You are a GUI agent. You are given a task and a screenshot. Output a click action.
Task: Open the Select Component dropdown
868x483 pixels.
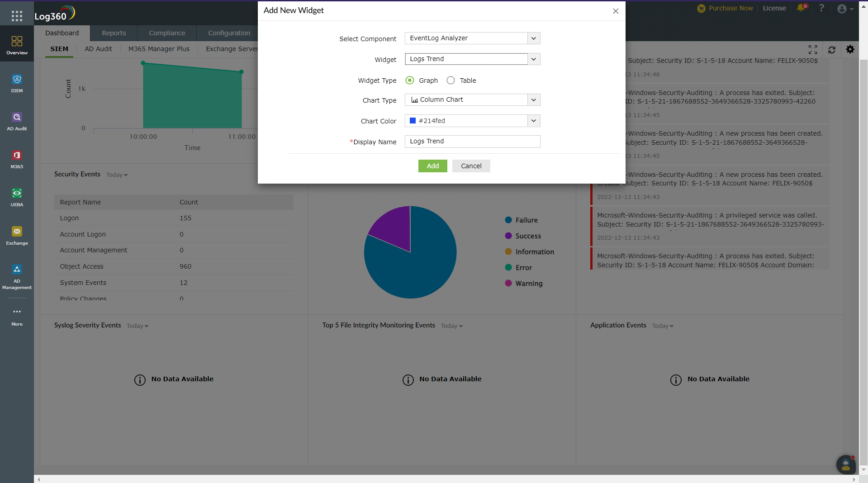472,38
